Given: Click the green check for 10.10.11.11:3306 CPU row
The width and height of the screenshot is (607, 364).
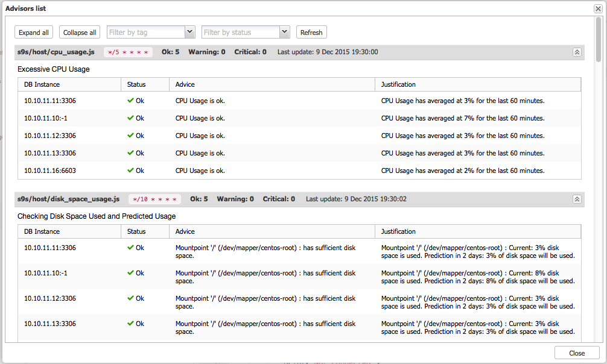Looking at the screenshot, I should click(130, 101).
